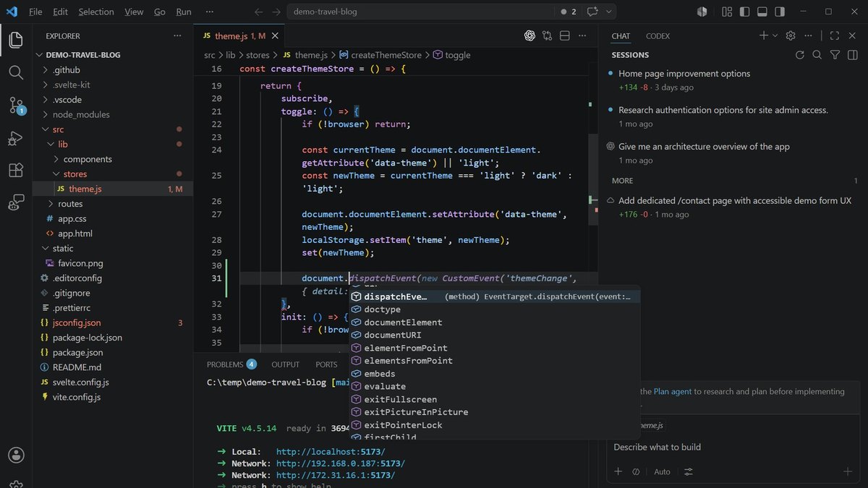Split the editor using split icon
Screen dimensions: 868x488
click(565, 35)
